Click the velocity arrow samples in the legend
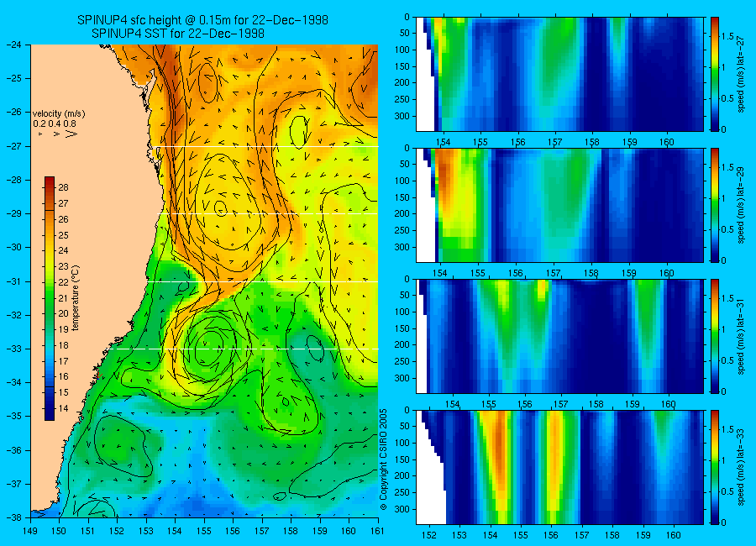The height and width of the screenshot is (546, 756). [x=56, y=134]
